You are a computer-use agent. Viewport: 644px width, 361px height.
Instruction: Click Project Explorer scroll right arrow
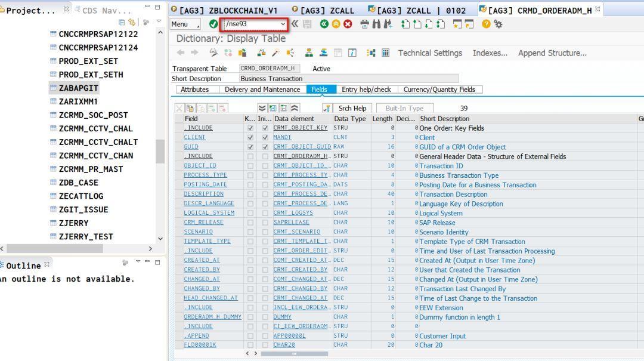(x=150, y=249)
